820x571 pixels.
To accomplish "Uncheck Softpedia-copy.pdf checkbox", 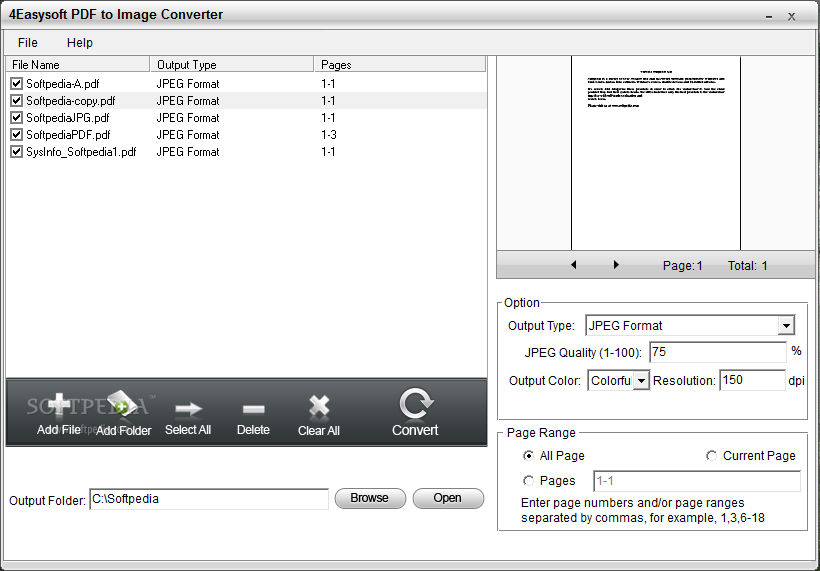I will point(17,100).
